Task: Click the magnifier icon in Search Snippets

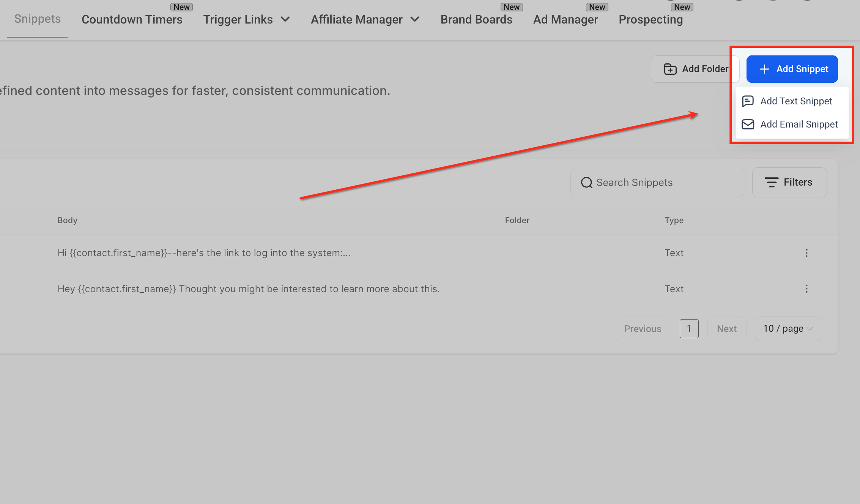Action: [586, 183]
